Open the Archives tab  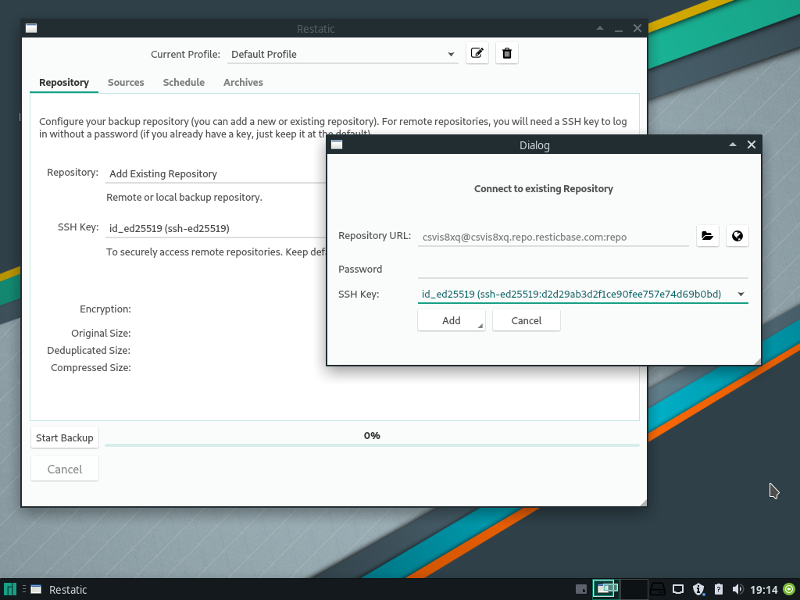click(243, 82)
